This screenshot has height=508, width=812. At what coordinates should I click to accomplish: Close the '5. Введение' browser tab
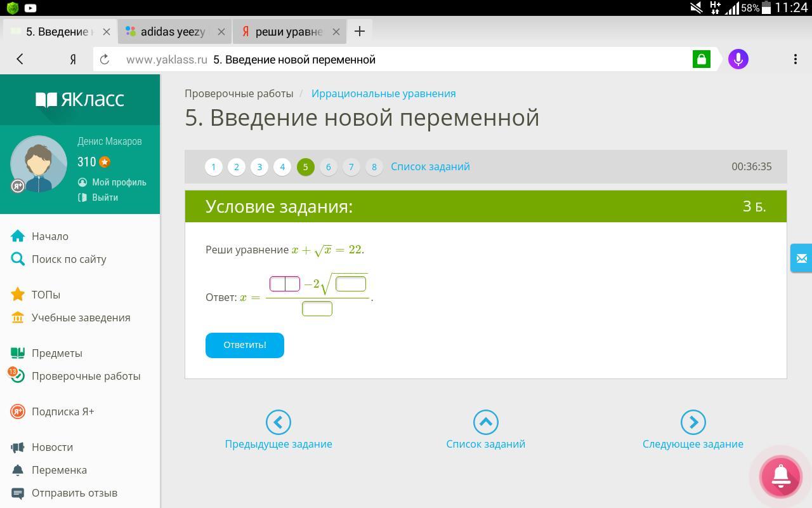click(107, 32)
